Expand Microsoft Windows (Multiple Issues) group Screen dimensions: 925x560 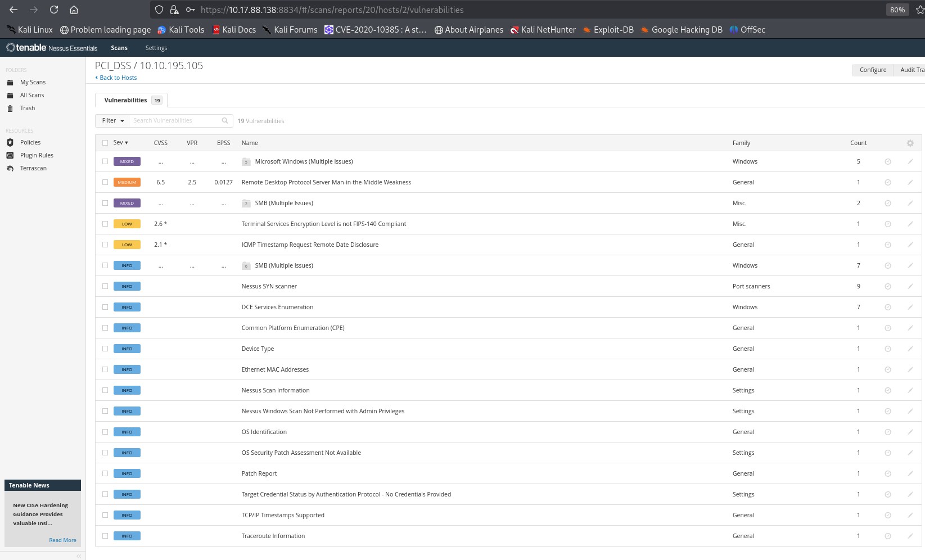[x=304, y=161]
